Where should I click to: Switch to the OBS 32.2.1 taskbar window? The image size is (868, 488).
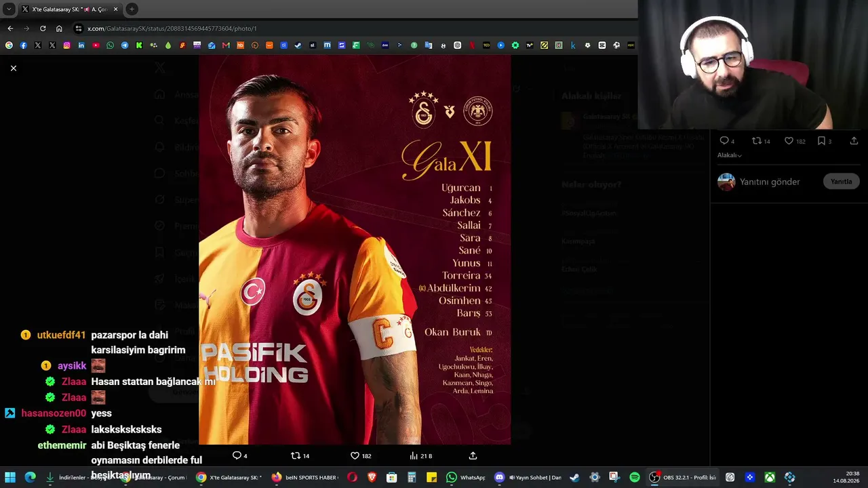(x=683, y=477)
